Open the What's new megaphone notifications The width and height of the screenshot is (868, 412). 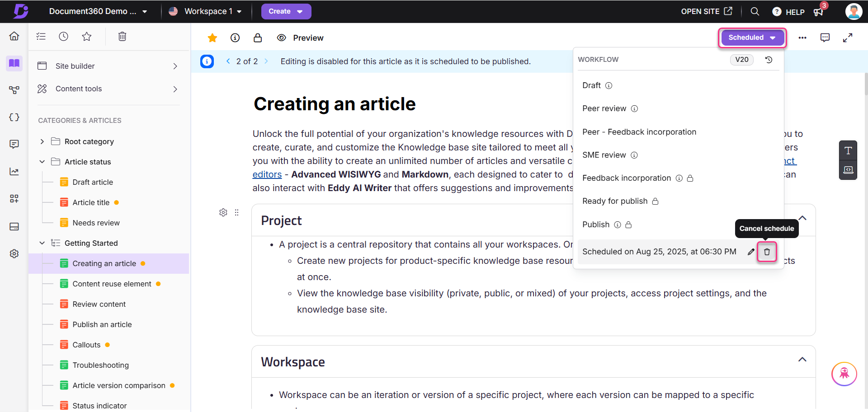[819, 12]
